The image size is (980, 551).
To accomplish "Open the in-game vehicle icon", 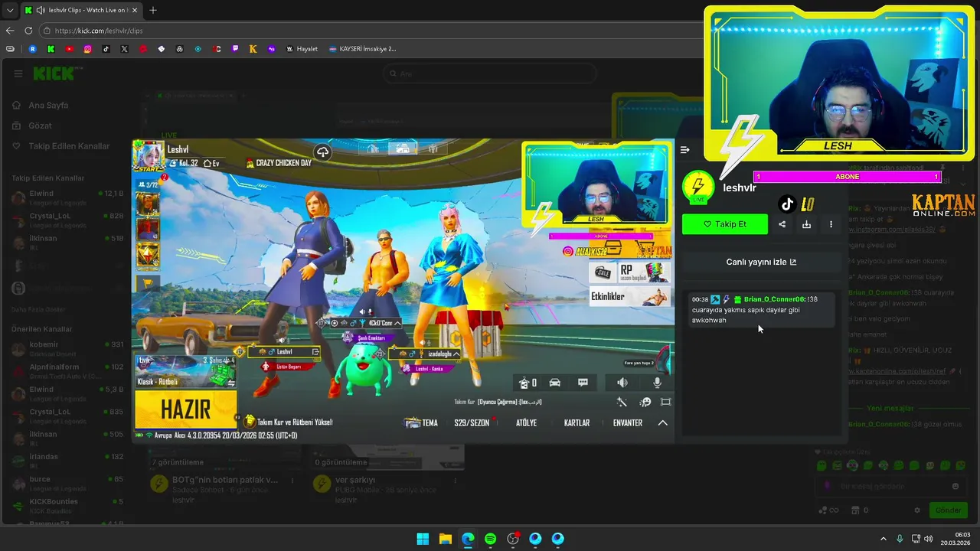I will pyautogui.click(x=555, y=383).
